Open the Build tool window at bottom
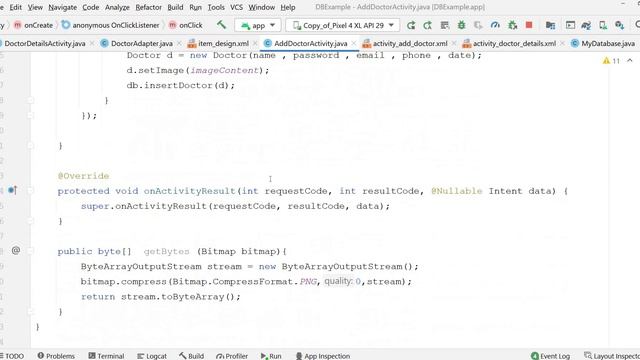640x360 pixels. 191,356
